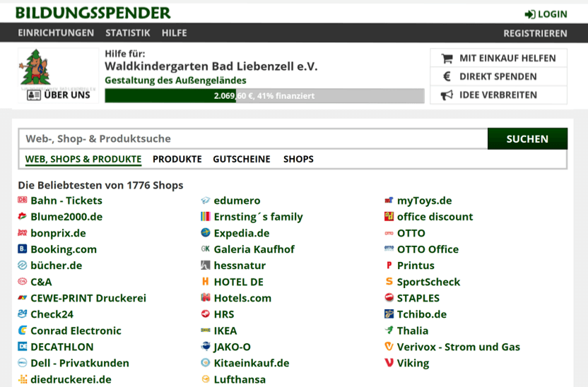Click the Tchibo.de icon
Screen dimensions: 588x387
click(389, 314)
